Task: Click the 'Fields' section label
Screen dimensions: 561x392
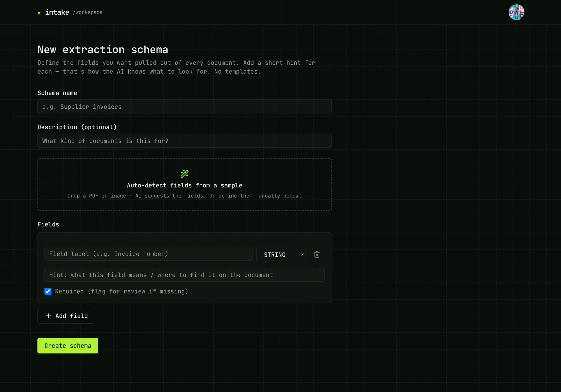Action: click(x=48, y=224)
